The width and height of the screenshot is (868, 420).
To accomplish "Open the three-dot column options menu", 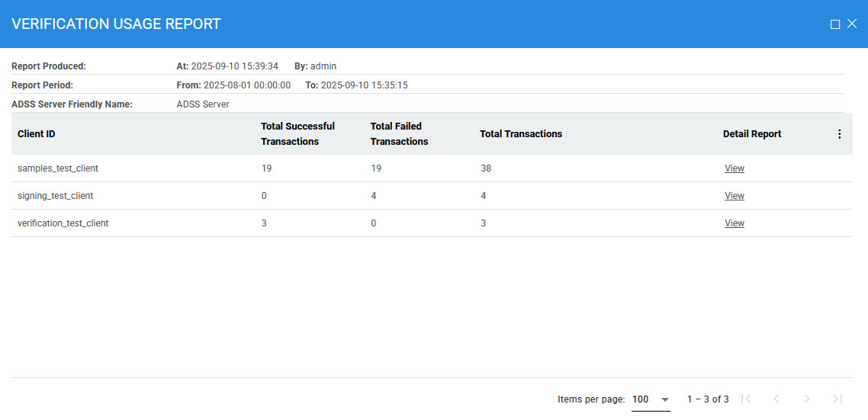I will click(839, 134).
